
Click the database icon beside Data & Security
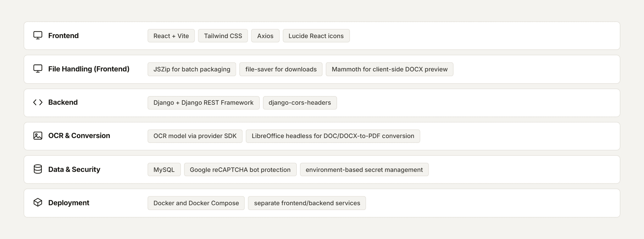click(x=38, y=169)
